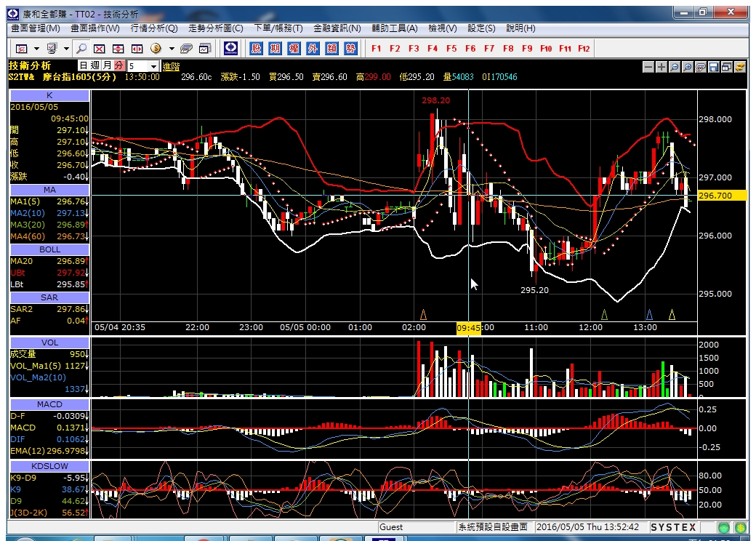Click the 外 foreign market icon
Screen dimensions: 756x541
coord(313,48)
